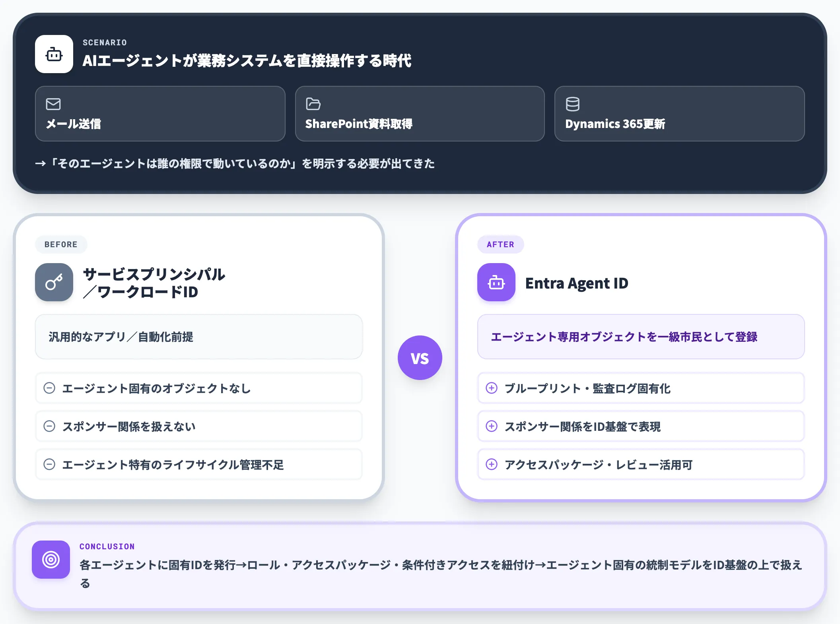Click the Dynamics 365更新 label

click(x=615, y=124)
